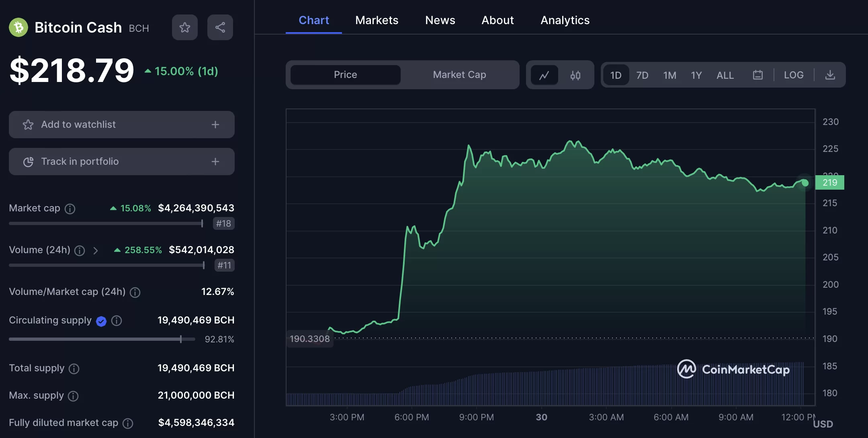Click the Bitcoin Cash logo icon
The height and width of the screenshot is (438, 868).
tap(18, 27)
